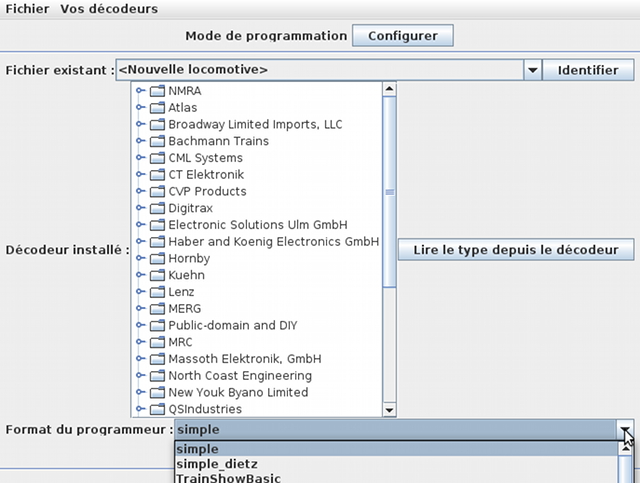
Task: Select Massoth Elektronik, GmbH label
Action: [245, 359]
